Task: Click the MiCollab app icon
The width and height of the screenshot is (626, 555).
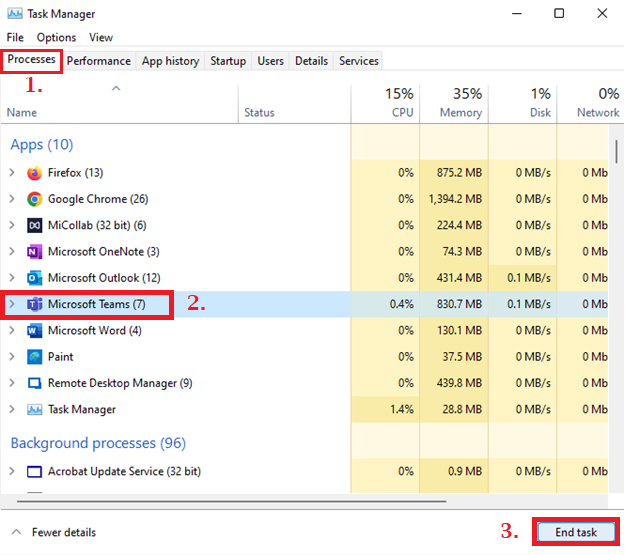Action: (x=34, y=225)
